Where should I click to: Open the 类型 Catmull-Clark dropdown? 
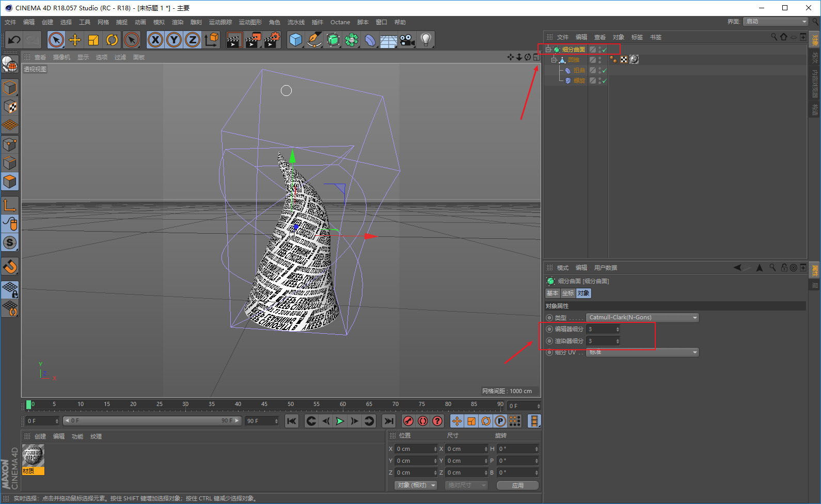(x=642, y=317)
